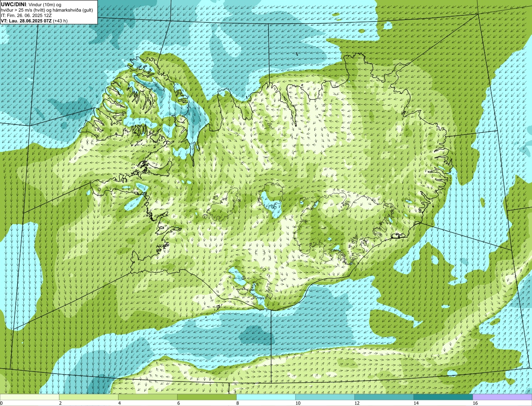Click the yellow-green 2–4 m/s legend swatch
532x406 pixels.
pyautogui.click(x=89, y=397)
